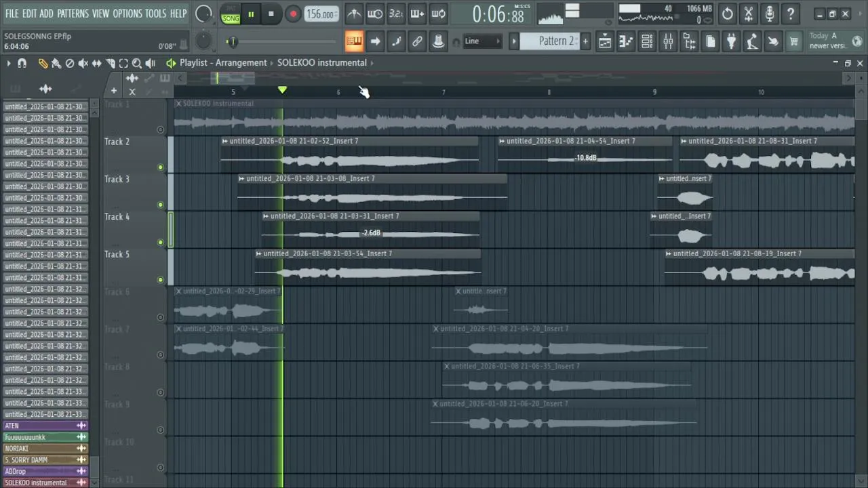The image size is (868, 488).
Task: Toggle the loop recording icon
Action: tap(438, 14)
